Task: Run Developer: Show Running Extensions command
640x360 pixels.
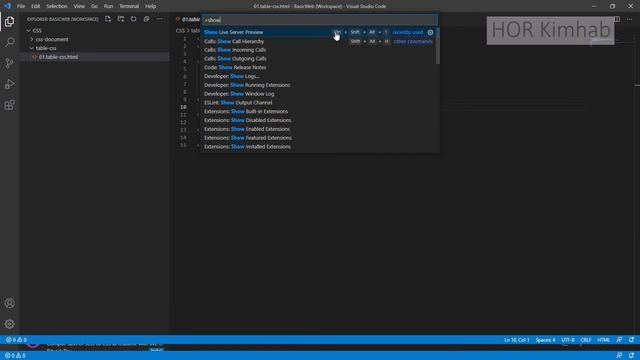Action: 319,85
